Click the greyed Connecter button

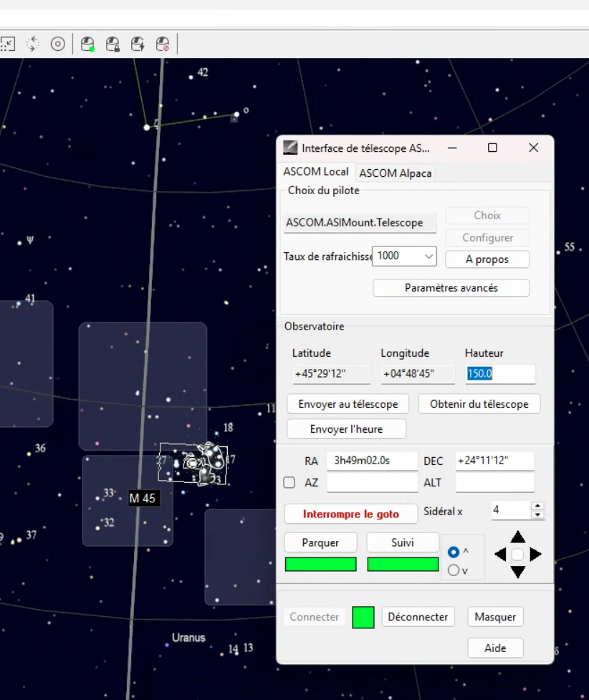315,617
